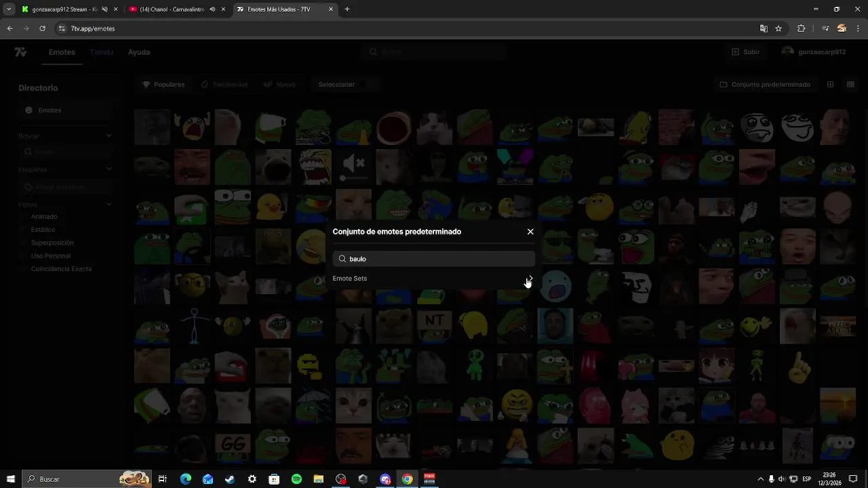
Task: Switch to the compact grid view icon
Action: [x=850, y=85]
